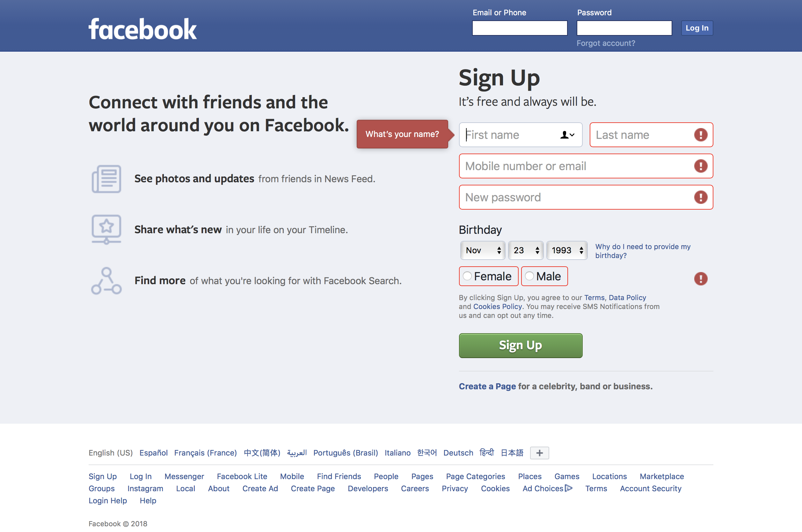802x532 pixels.
Task: Switch language to Español
Action: [x=153, y=453]
